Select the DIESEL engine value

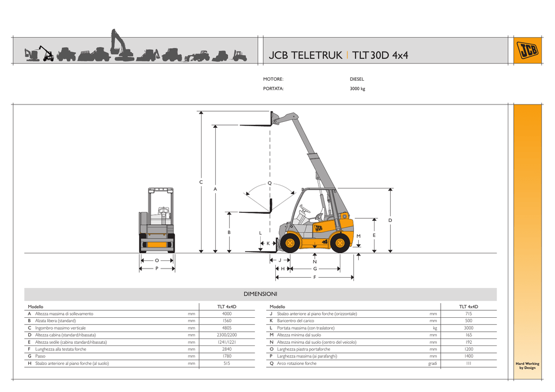pos(357,79)
